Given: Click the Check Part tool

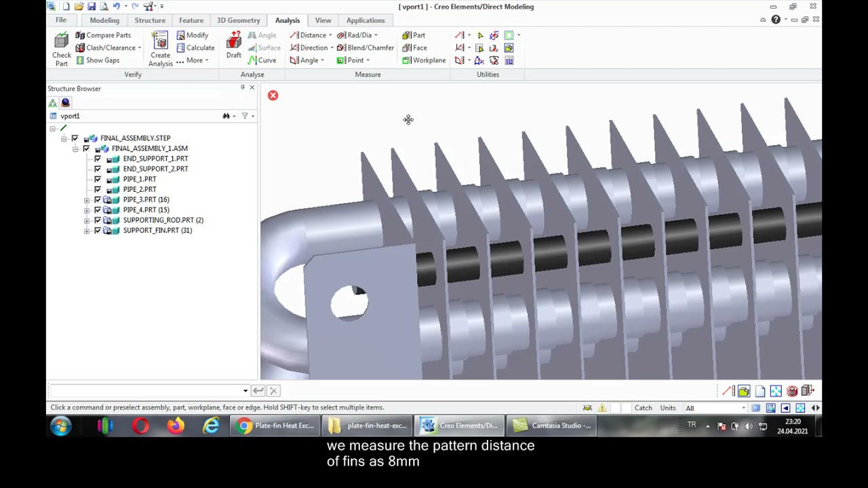Looking at the screenshot, I should coord(61,49).
